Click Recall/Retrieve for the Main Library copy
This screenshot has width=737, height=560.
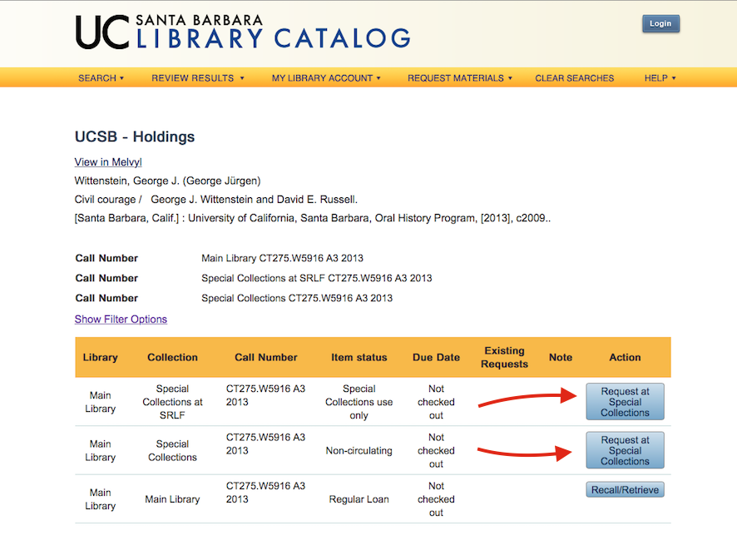coord(625,489)
